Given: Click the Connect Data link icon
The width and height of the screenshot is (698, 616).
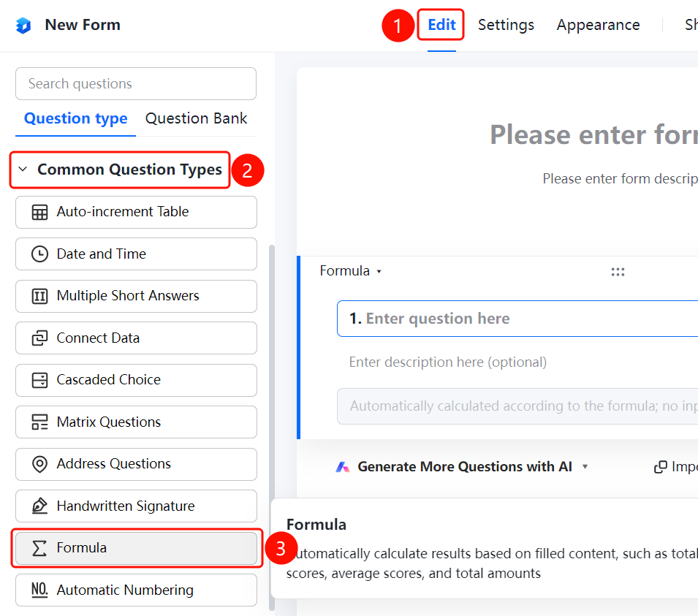Looking at the screenshot, I should pos(39,338).
